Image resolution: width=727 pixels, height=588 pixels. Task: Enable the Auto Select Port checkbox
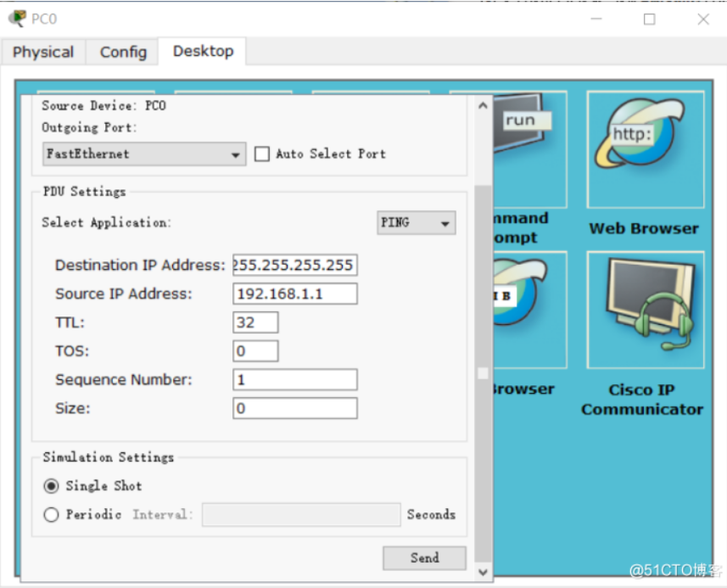pos(262,154)
